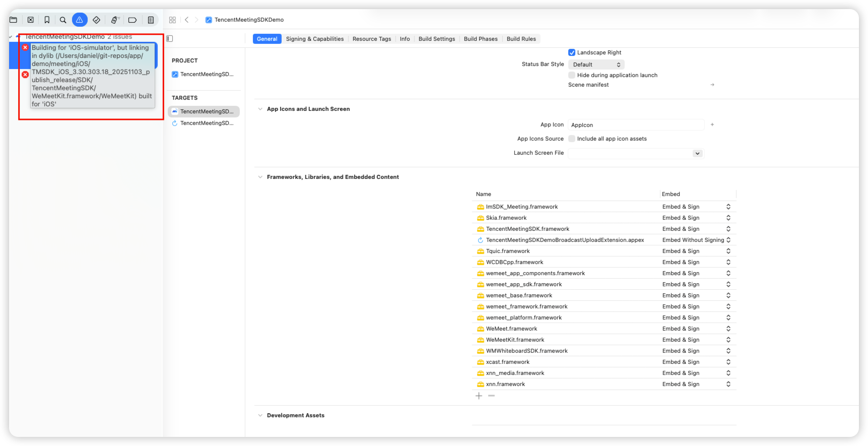Select the extension target with circular icon
Image resolution: width=868 pixels, height=446 pixels.
204,123
